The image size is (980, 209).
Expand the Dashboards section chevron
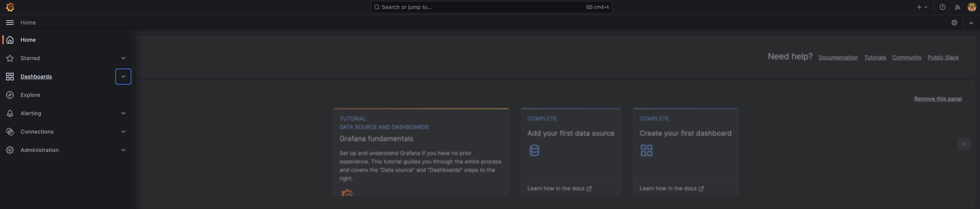coord(123,77)
